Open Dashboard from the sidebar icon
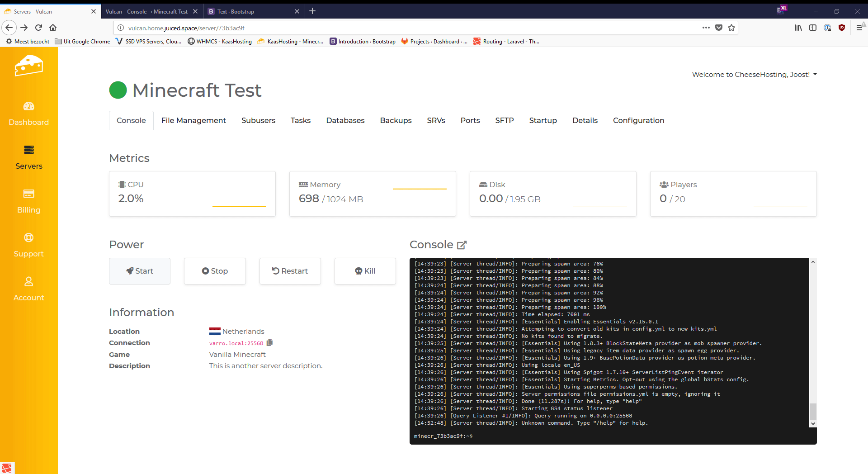 28,106
